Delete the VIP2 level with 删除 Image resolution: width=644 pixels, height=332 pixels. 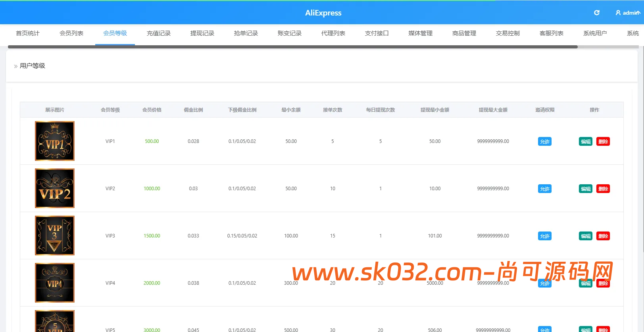pos(603,189)
